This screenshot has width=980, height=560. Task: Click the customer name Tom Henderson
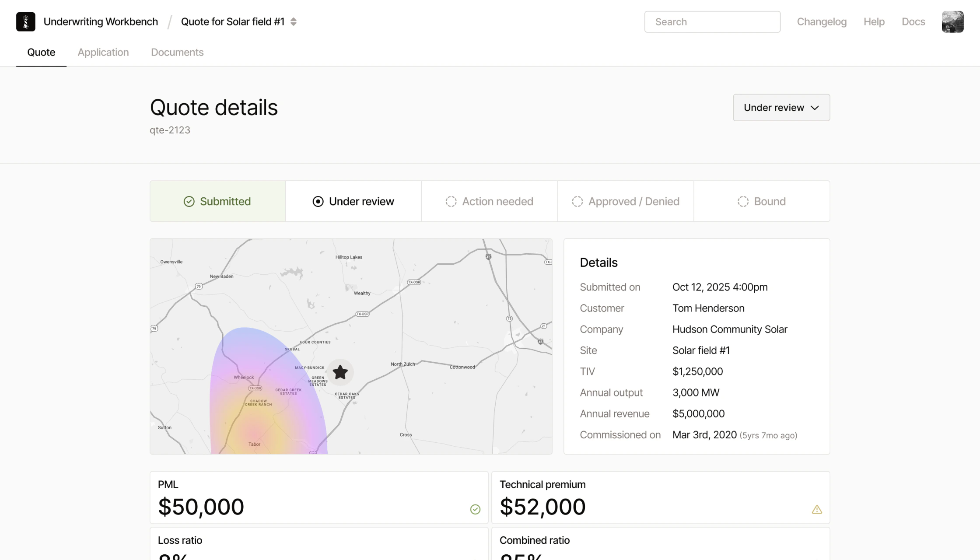708,308
